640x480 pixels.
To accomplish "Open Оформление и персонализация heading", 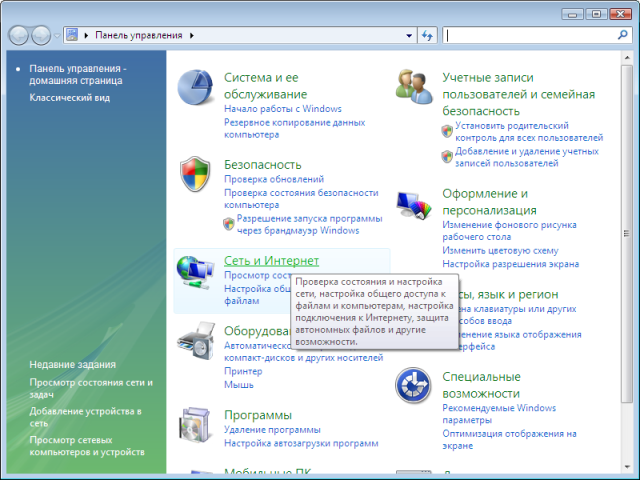I will pos(489,202).
